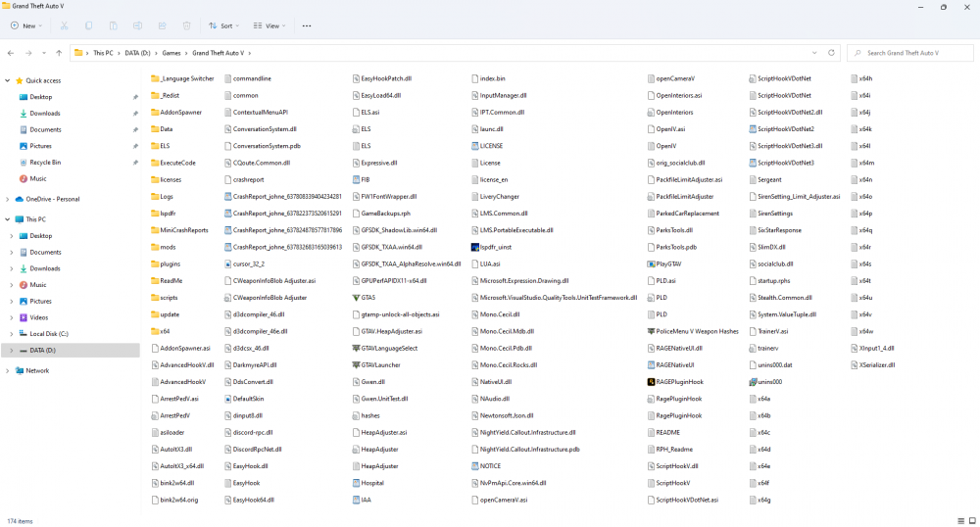Expand the Network tree node

8,371
